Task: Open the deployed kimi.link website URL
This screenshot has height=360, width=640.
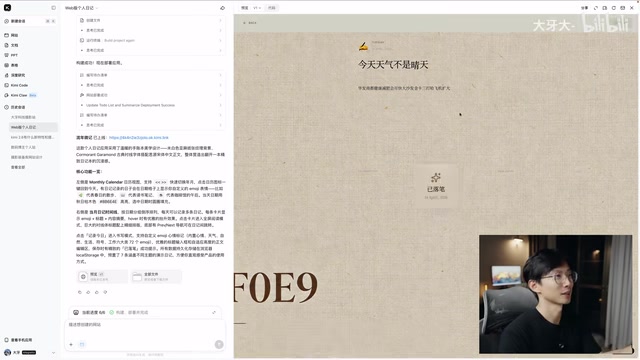Action: (139, 138)
